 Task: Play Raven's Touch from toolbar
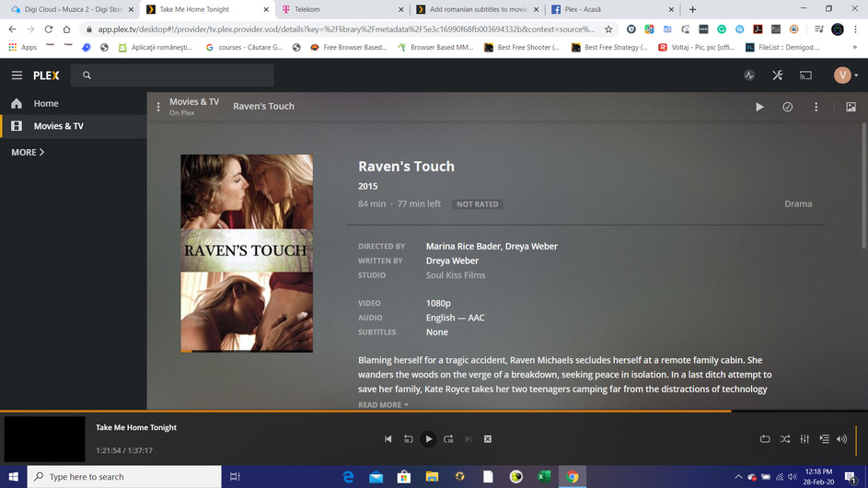(759, 107)
